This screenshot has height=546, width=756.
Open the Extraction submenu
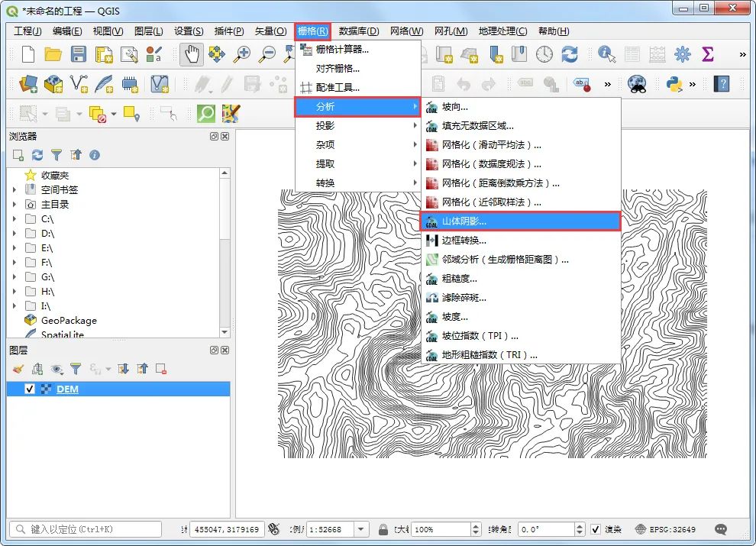(x=357, y=163)
